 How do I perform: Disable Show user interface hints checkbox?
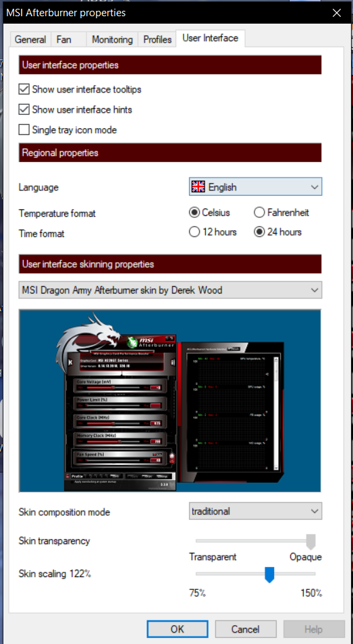click(24, 109)
